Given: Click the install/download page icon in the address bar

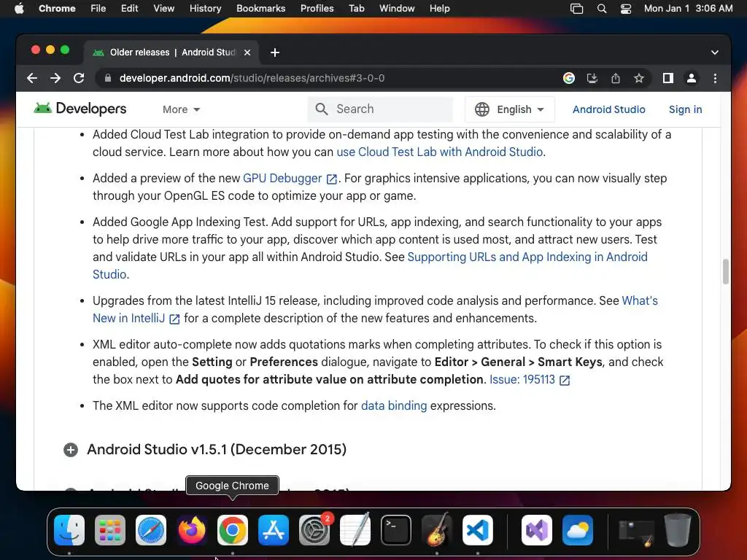Looking at the screenshot, I should click(592, 78).
